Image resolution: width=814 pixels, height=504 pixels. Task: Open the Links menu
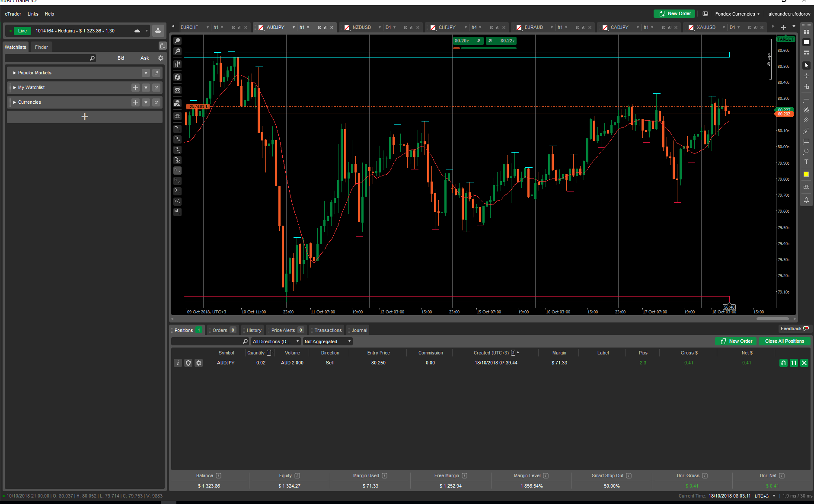pos(33,14)
